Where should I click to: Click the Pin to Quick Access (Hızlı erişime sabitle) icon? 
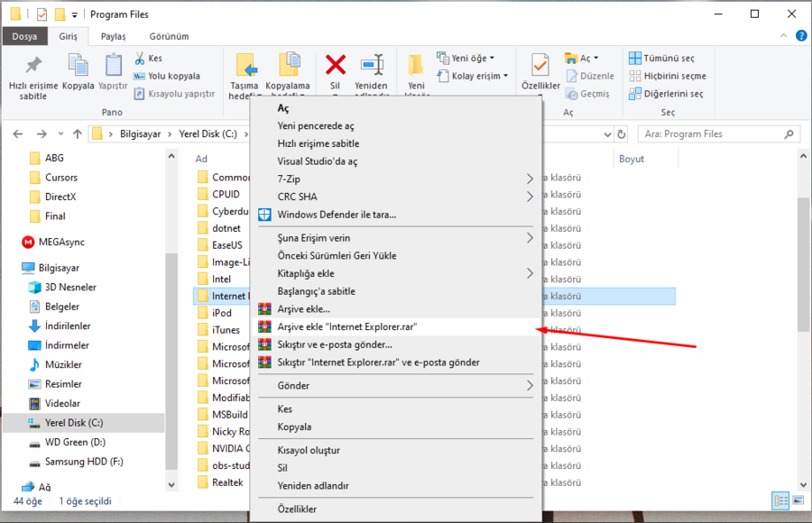(33, 66)
